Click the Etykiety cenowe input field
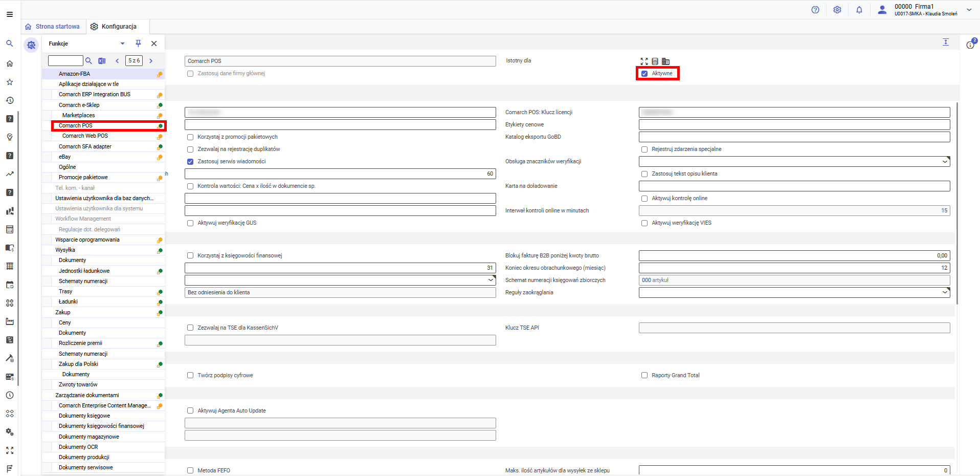Screen dimensions: 980x476 point(794,124)
